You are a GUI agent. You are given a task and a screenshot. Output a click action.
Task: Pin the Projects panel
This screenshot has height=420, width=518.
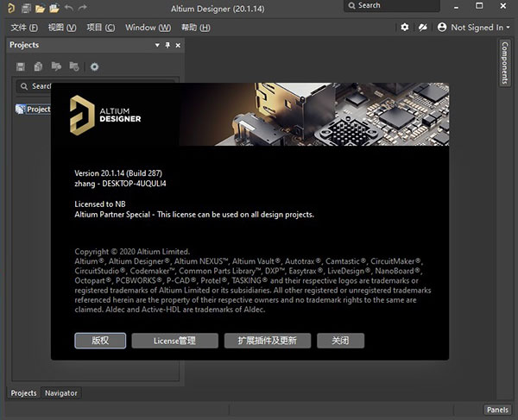coord(167,45)
